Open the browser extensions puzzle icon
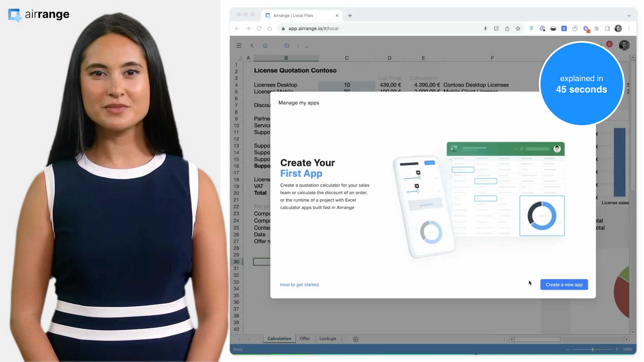 pyautogui.click(x=596, y=28)
